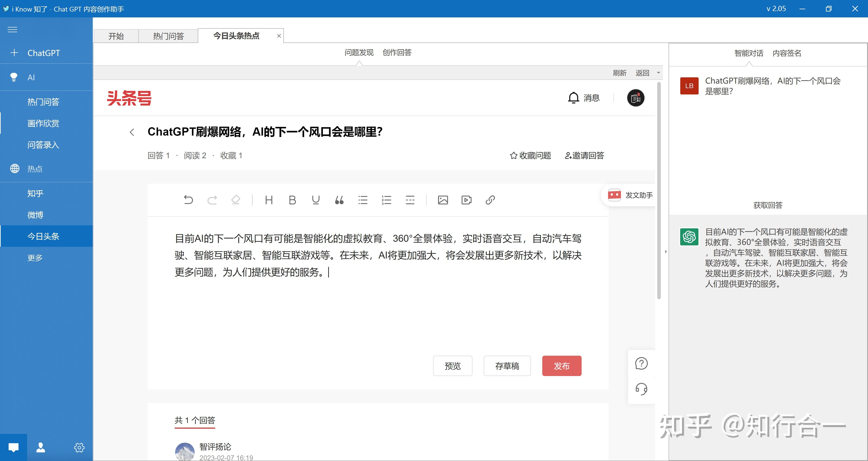Click the 返回 button
Viewport: 868px width, 461px height.
point(642,73)
